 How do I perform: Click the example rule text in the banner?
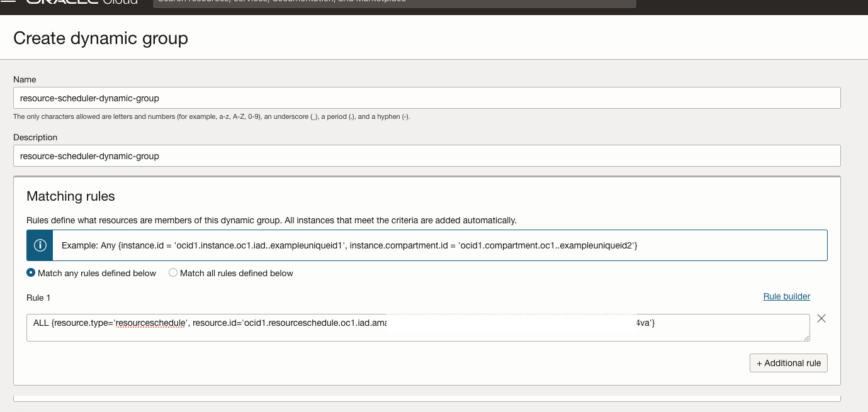pyautogui.click(x=349, y=245)
